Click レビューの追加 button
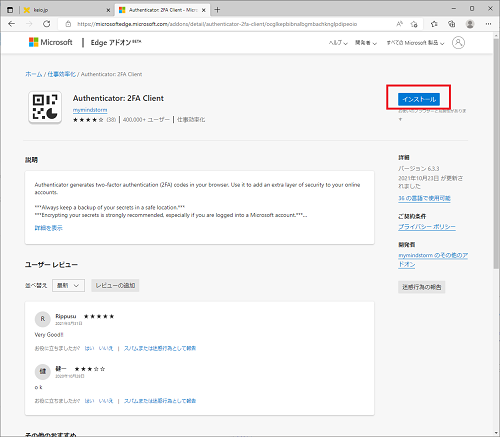500x437 pixels. click(x=115, y=285)
